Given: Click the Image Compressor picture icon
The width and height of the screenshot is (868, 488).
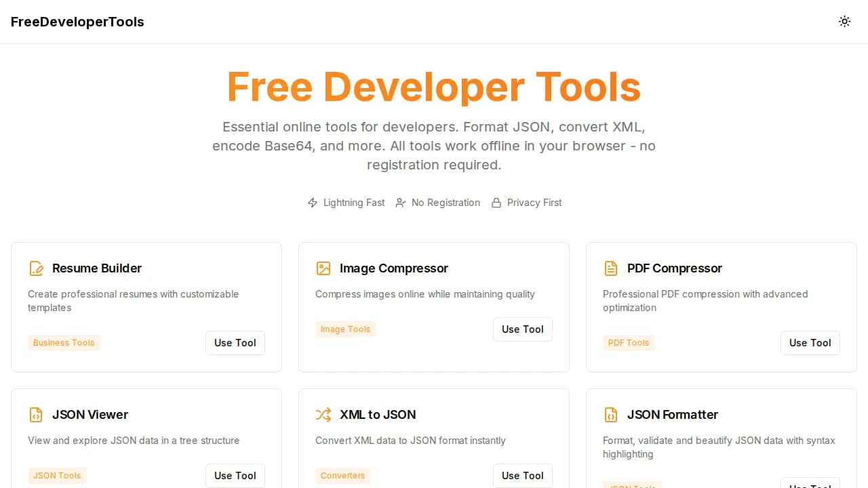Looking at the screenshot, I should (x=323, y=268).
